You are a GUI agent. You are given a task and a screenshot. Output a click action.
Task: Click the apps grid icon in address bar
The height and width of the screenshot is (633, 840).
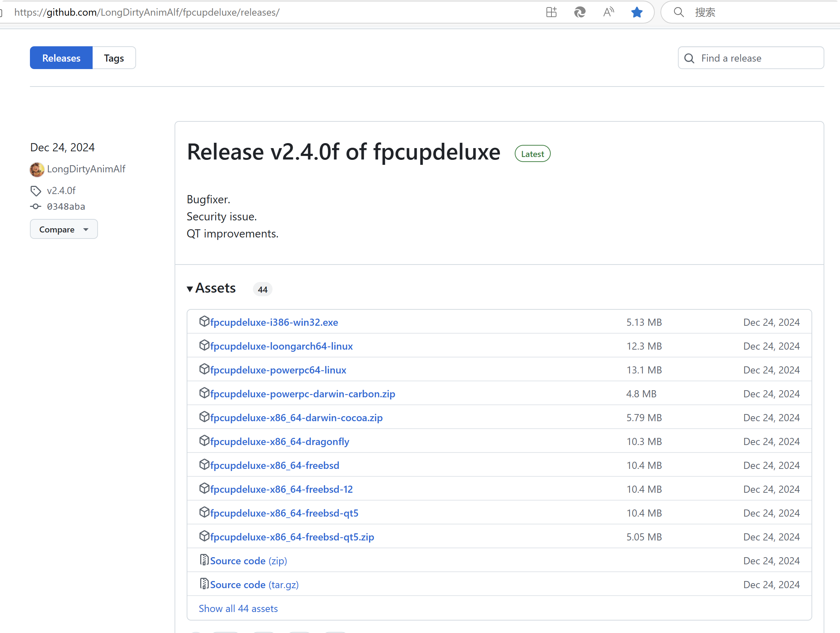[x=551, y=12]
